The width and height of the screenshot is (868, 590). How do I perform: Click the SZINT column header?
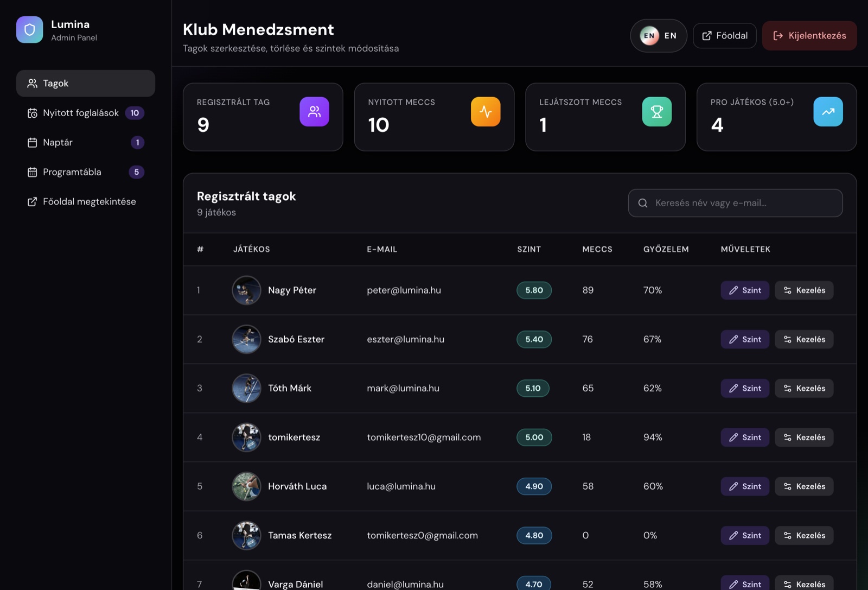pos(529,249)
